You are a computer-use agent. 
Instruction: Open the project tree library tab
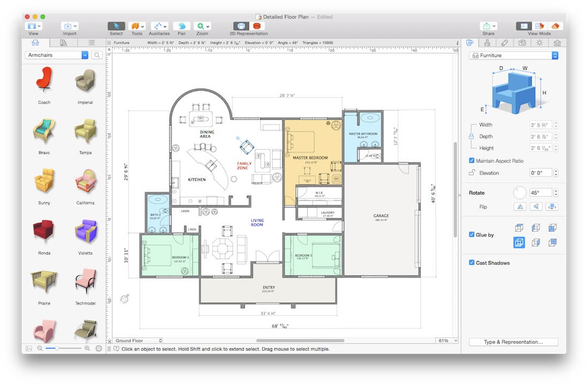coord(91,43)
